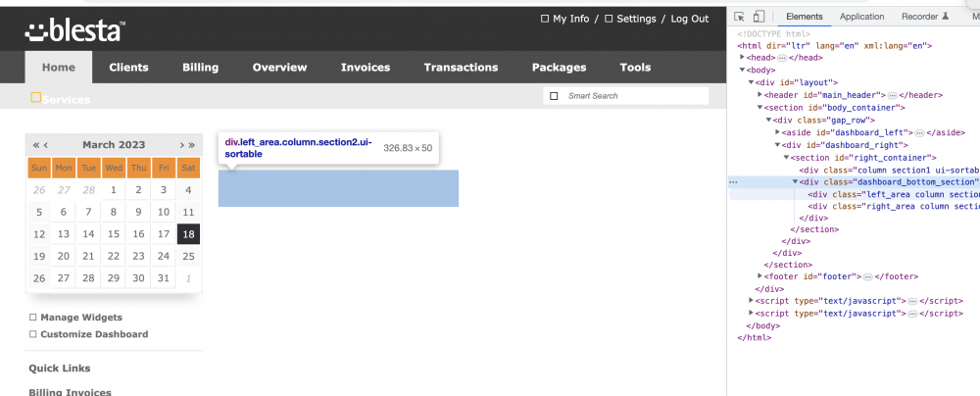Screen dimensions: 980x396
Task: Expand the second script element
Action: pos(752,314)
